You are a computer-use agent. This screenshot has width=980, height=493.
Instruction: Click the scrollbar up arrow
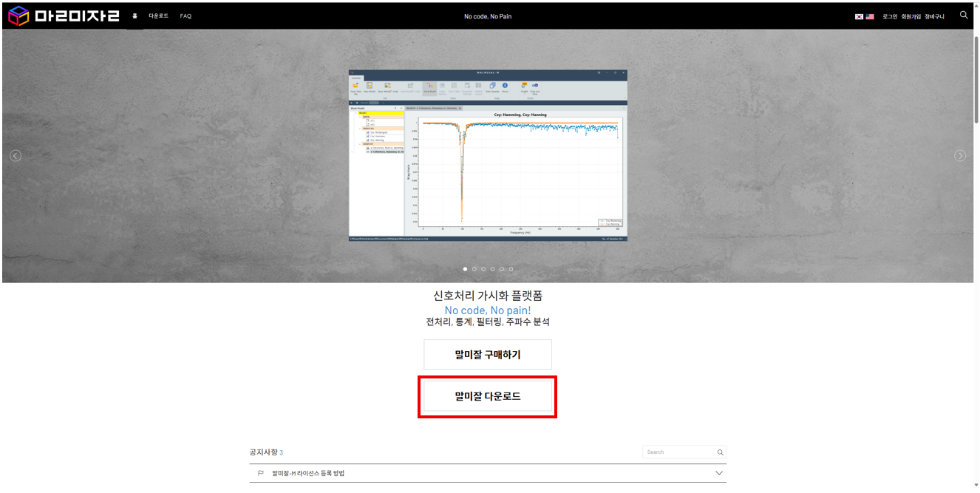pos(976,5)
